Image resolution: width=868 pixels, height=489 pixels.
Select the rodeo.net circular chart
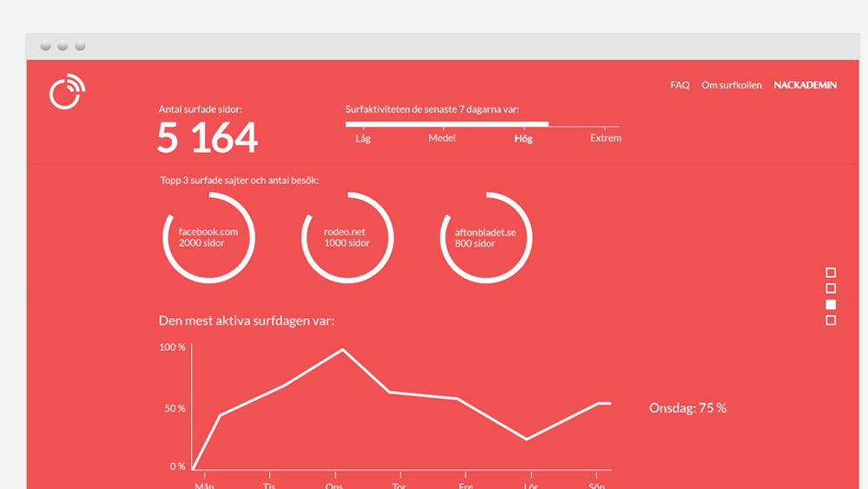tap(347, 238)
